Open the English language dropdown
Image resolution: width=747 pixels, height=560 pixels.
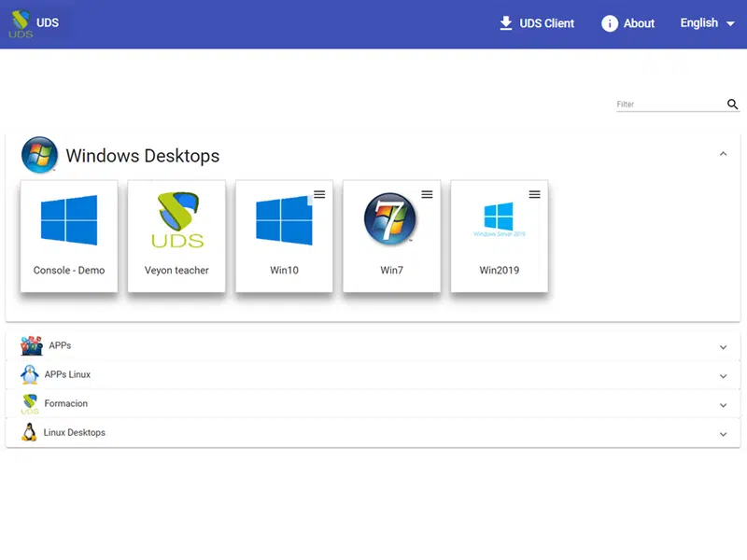[x=708, y=22]
